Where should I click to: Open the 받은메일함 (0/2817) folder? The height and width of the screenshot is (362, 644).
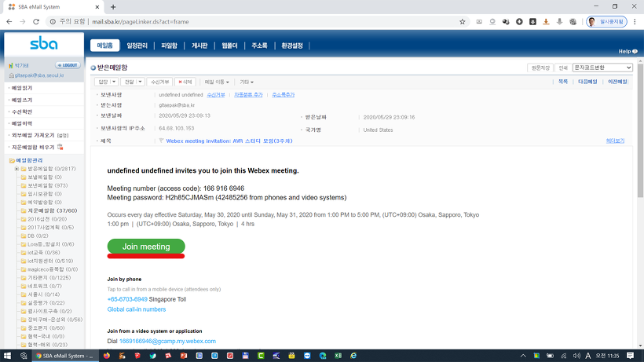tap(51, 169)
